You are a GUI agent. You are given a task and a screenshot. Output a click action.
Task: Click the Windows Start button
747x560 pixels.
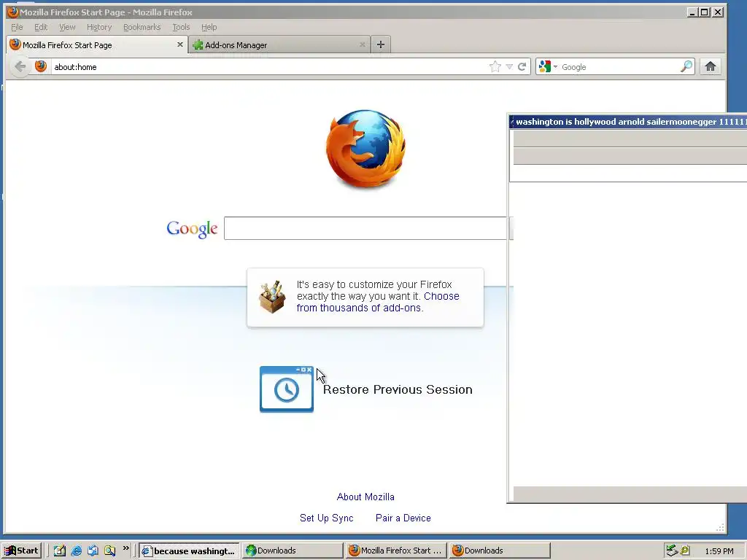(x=21, y=551)
